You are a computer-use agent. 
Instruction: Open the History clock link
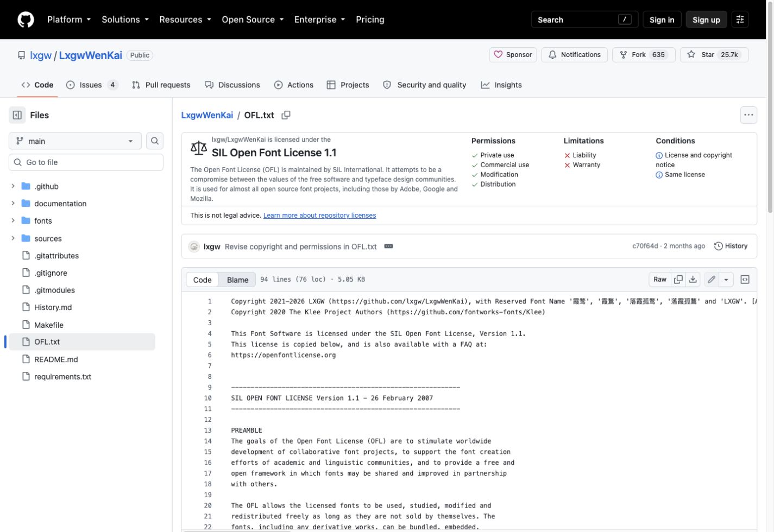731,246
